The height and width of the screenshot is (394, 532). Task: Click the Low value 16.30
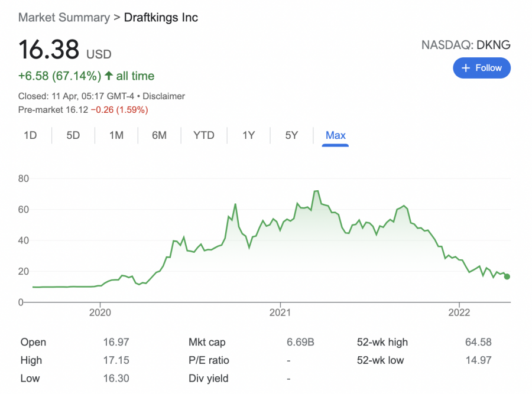(x=116, y=379)
